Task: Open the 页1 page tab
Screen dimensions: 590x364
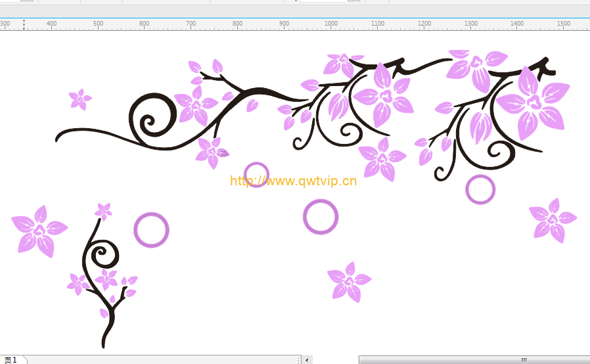Action: pyautogui.click(x=11, y=360)
